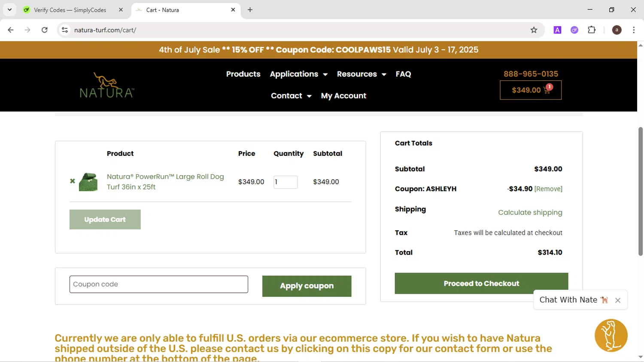
Task: Click the page vertical scrollbar thumb
Action: (641, 192)
